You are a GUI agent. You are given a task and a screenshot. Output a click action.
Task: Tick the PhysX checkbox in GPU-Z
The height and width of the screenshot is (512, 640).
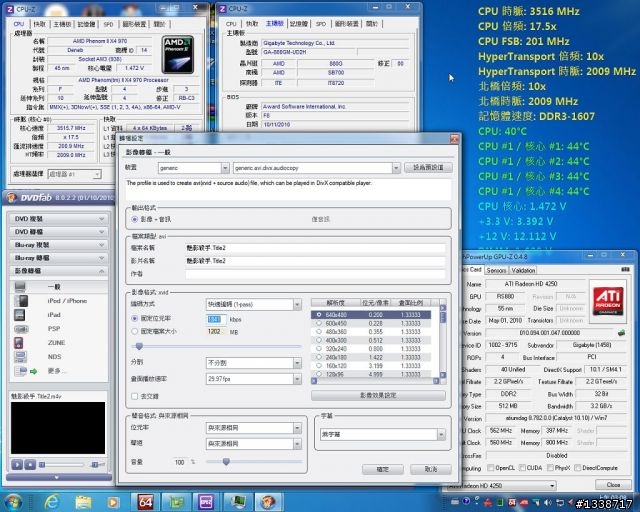tap(550, 467)
